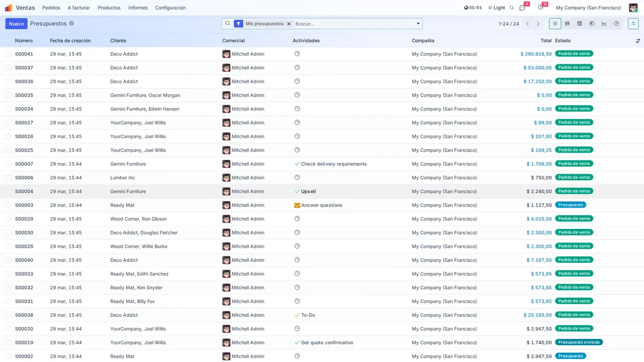This screenshot has width=644, height=362.
Task: Open the Calendar view of quotations
Action: [580, 24]
